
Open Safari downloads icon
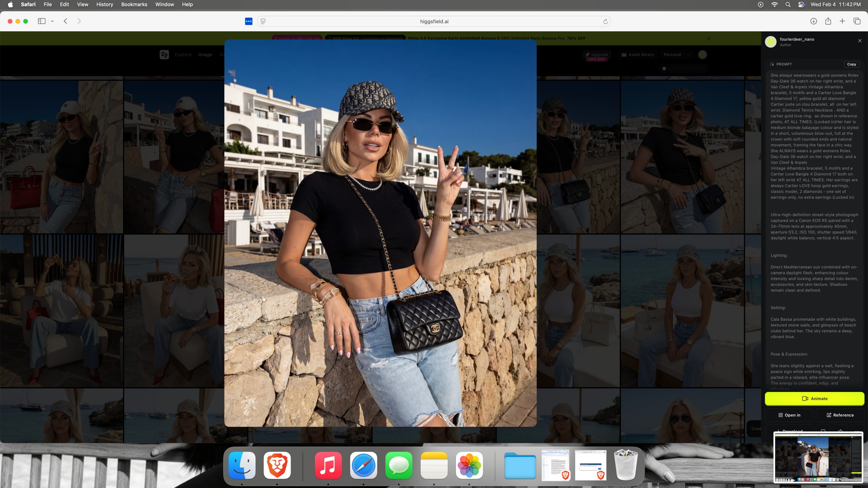(813, 21)
